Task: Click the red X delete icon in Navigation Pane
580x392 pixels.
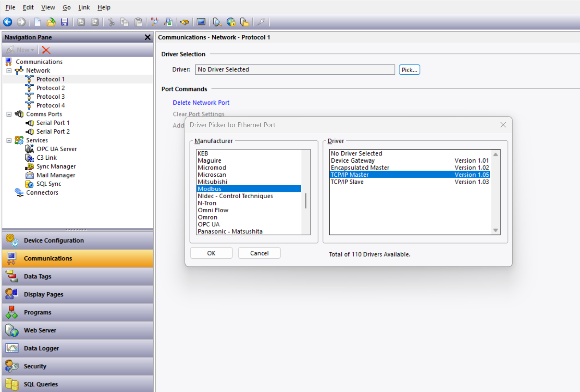Action: 46,50
